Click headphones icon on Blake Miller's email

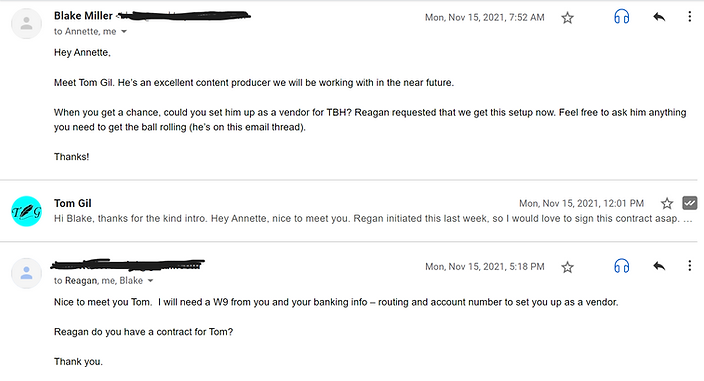(x=621, y=17)
